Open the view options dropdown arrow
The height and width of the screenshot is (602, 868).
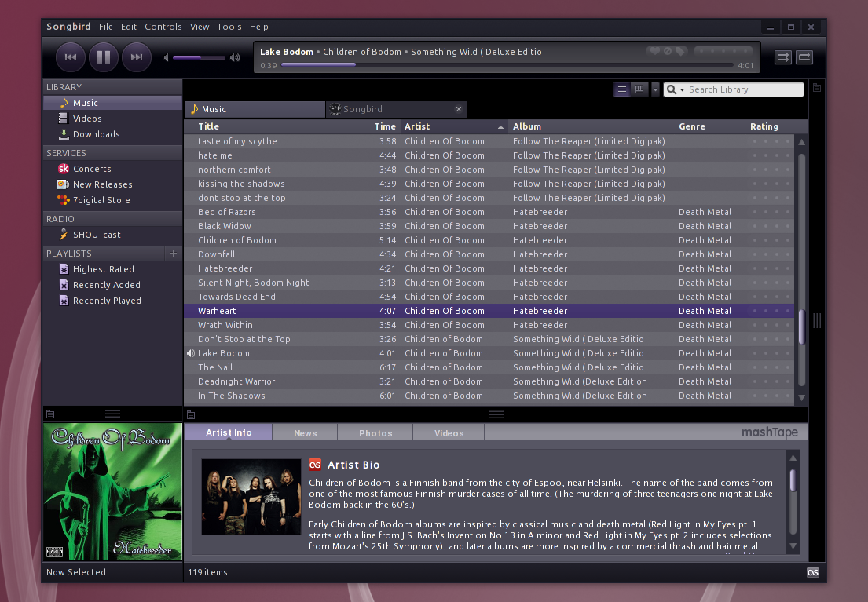click(x=655, y=89)
